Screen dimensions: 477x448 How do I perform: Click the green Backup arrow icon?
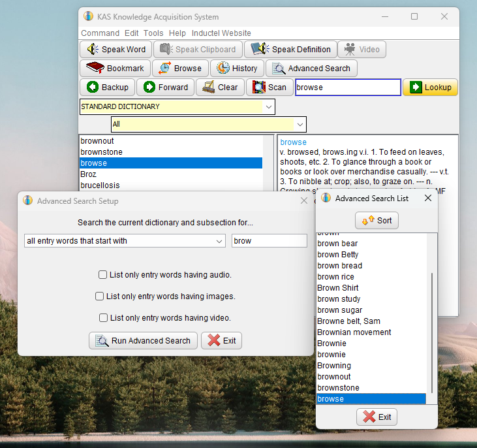click(x=92, y=87)
